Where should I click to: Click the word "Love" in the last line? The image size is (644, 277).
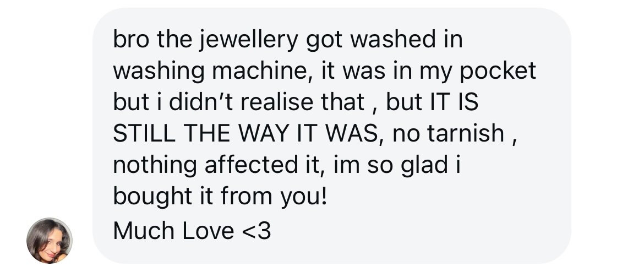click(208, 231)
